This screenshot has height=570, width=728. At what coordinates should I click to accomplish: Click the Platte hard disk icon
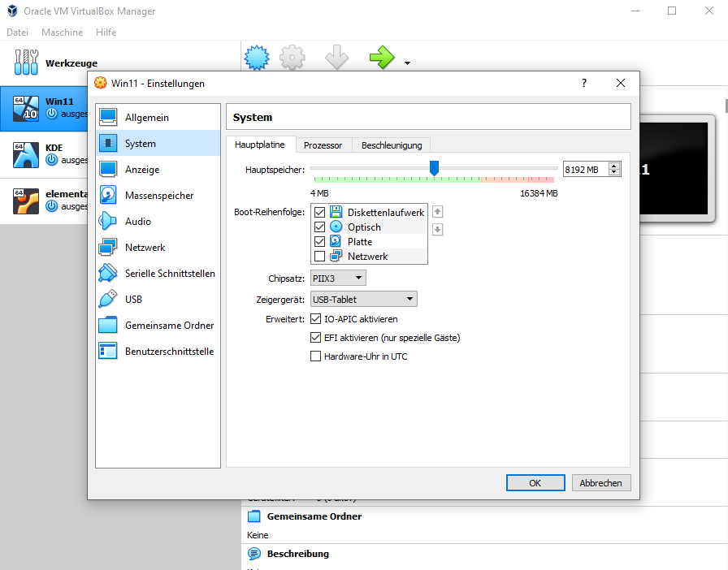point(336,241)
